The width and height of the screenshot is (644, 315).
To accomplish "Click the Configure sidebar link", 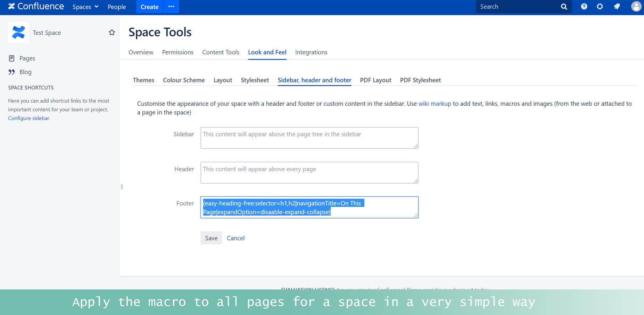I will point(29,118).
